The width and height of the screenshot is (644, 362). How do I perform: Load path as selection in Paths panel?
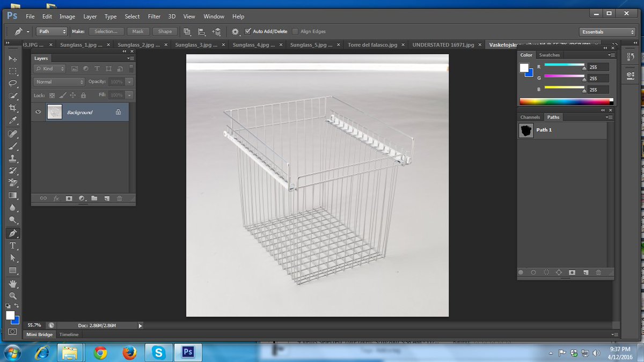click(546, 272)
